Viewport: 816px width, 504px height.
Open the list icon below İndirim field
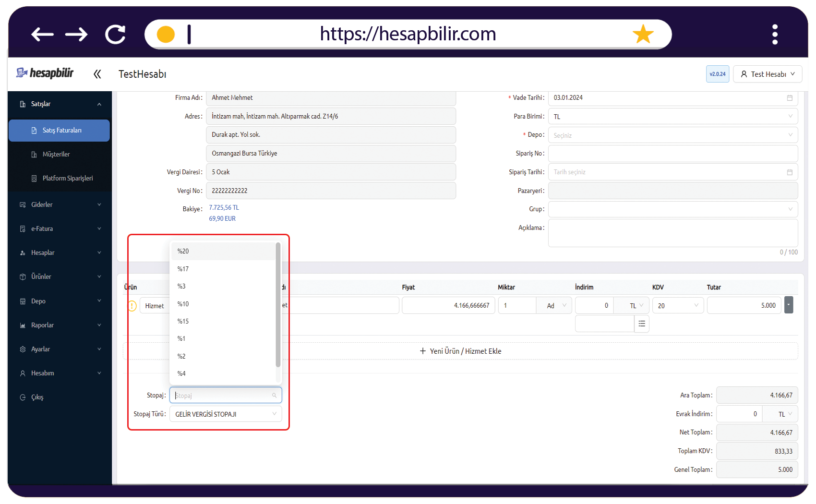[x=642, y=324]
